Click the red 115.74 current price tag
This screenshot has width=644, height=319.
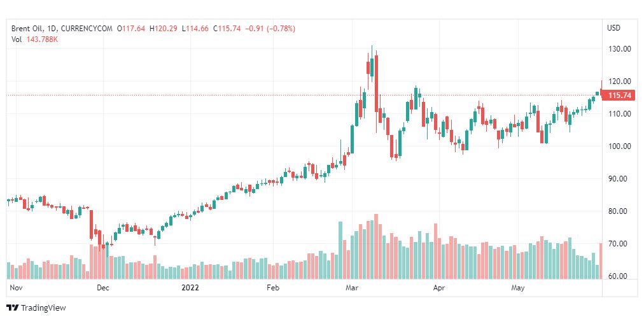click(619, 96)
